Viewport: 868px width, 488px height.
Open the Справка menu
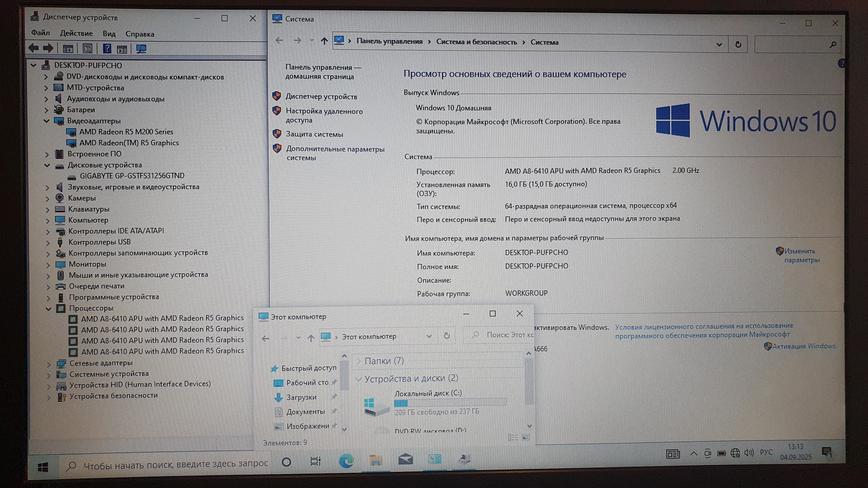(139, 34)
